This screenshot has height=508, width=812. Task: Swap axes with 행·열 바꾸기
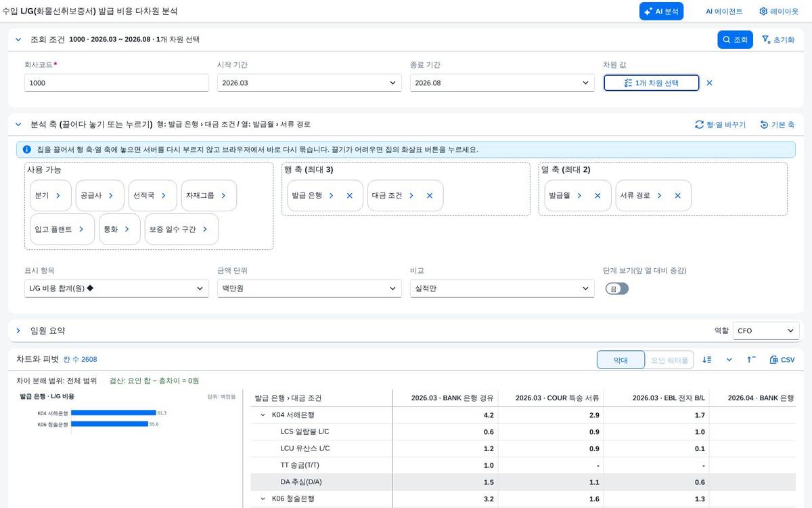tap(720, 125)
